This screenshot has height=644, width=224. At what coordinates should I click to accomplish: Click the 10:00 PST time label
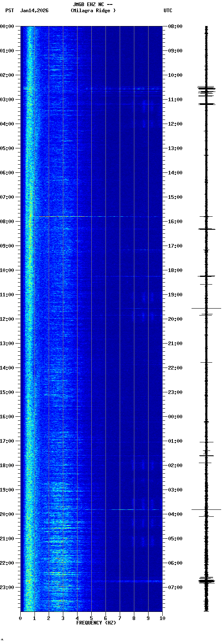7,270
